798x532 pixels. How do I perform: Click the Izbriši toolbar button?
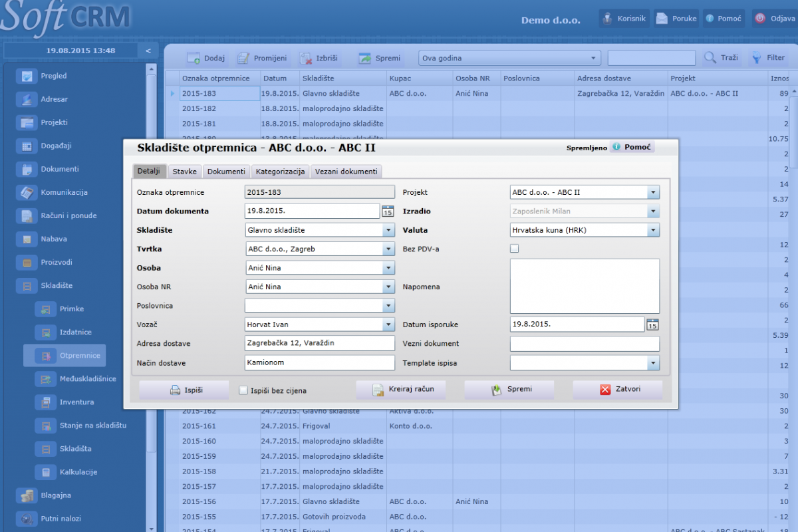[319, 58]
